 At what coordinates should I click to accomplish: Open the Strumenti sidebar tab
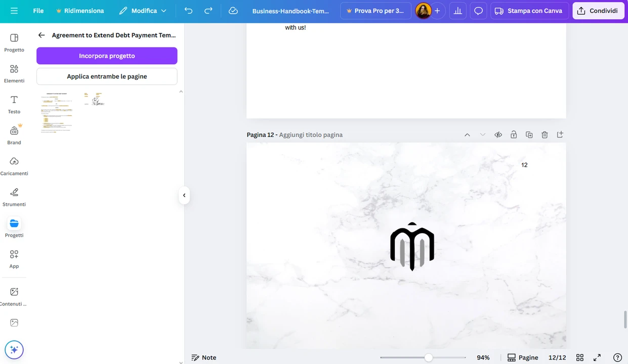coord(14,197)
